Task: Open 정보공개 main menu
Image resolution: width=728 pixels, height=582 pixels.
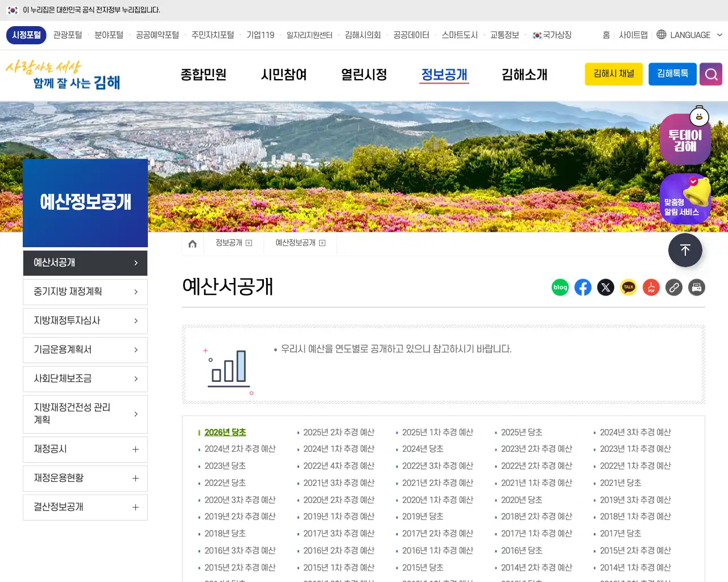Action: [444, 74]
